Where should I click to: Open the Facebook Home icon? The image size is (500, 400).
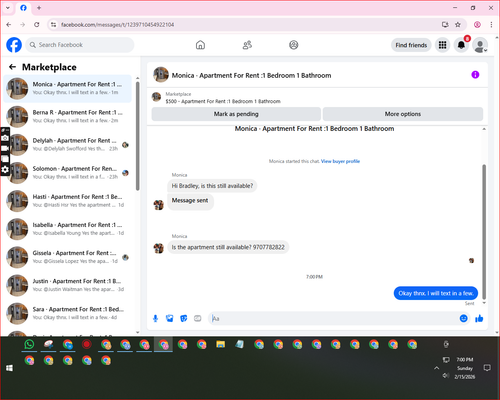200,45
